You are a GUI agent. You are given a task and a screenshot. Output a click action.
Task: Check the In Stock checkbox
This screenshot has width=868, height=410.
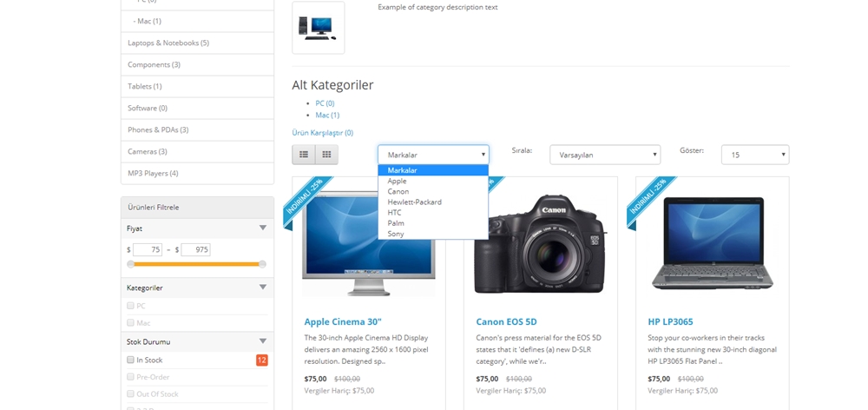[131, 360]
